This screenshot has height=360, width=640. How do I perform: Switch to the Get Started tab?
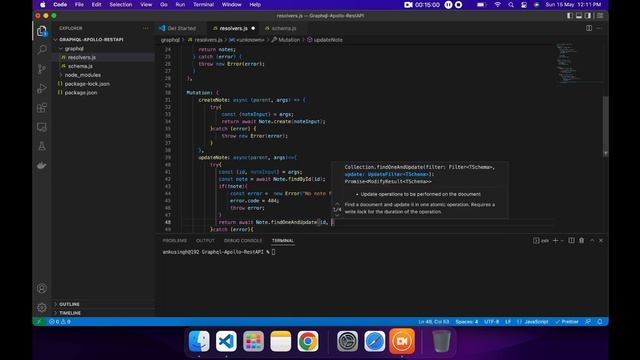point(178,28)
